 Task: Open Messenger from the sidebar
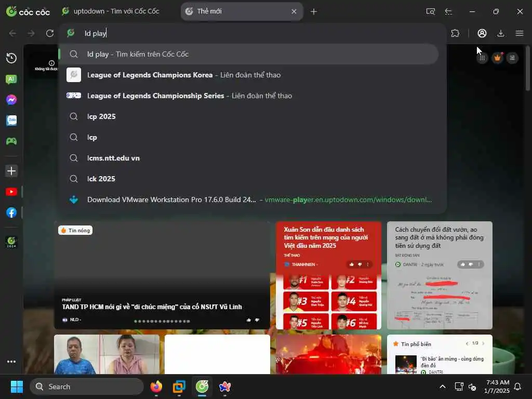11,100
